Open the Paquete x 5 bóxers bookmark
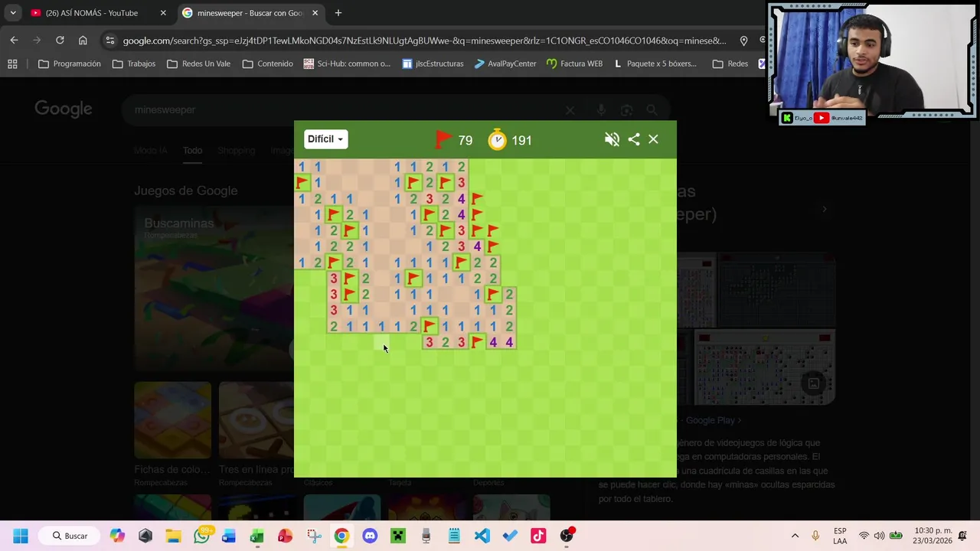The image size is (980, 551). coord(655,64)
